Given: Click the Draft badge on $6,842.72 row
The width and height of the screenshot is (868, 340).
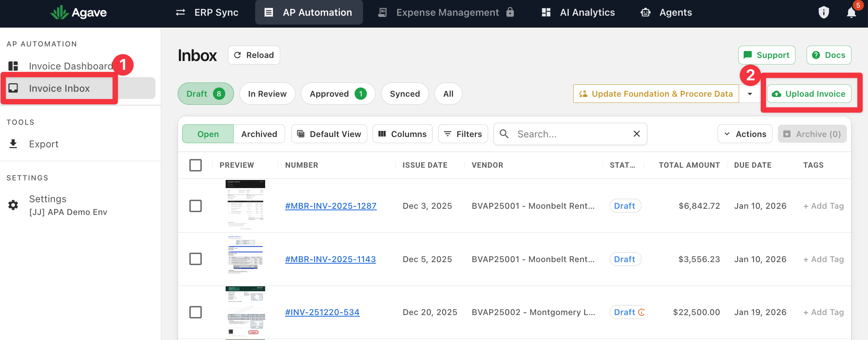Looking at the screenshot, I should (625, 206).
